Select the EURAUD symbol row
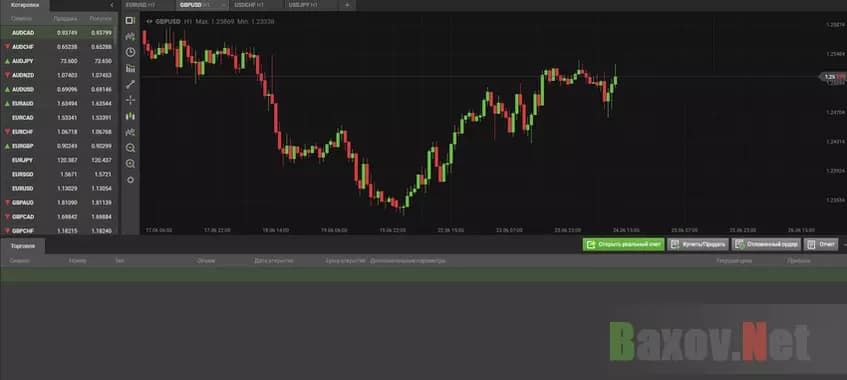Image resolution: width=847 pixels, height=380 pixels. (x=57, y=103)
